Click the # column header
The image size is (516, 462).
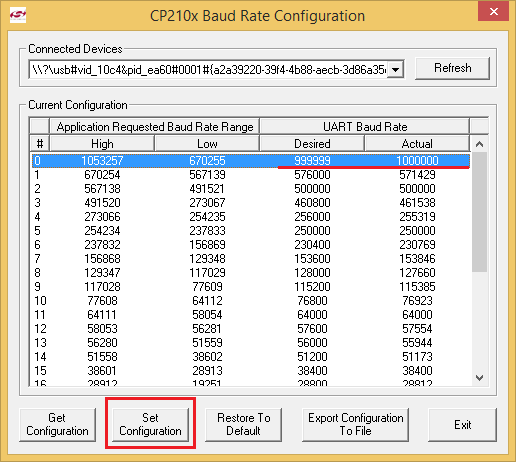pyautogui.click(x=40, y=144)
